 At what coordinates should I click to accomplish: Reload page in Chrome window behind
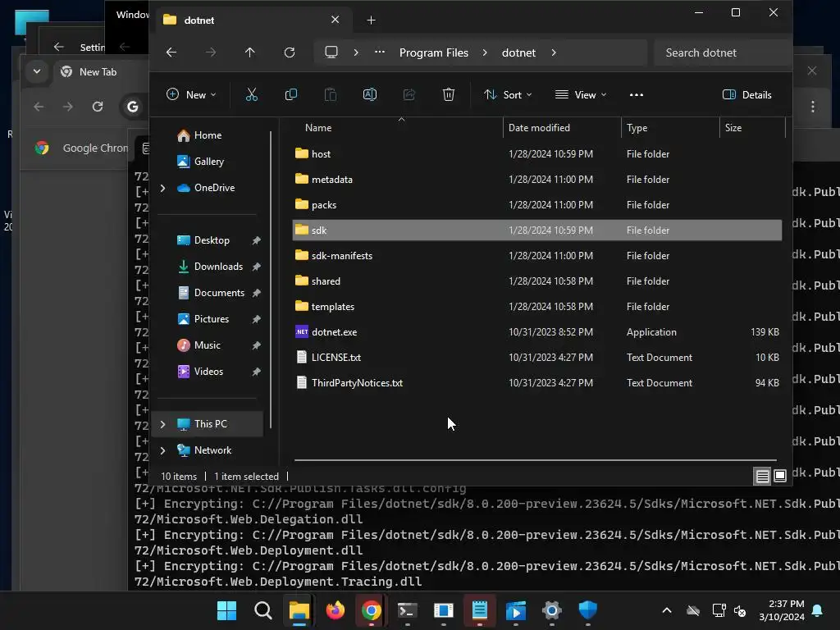(98, 107)
